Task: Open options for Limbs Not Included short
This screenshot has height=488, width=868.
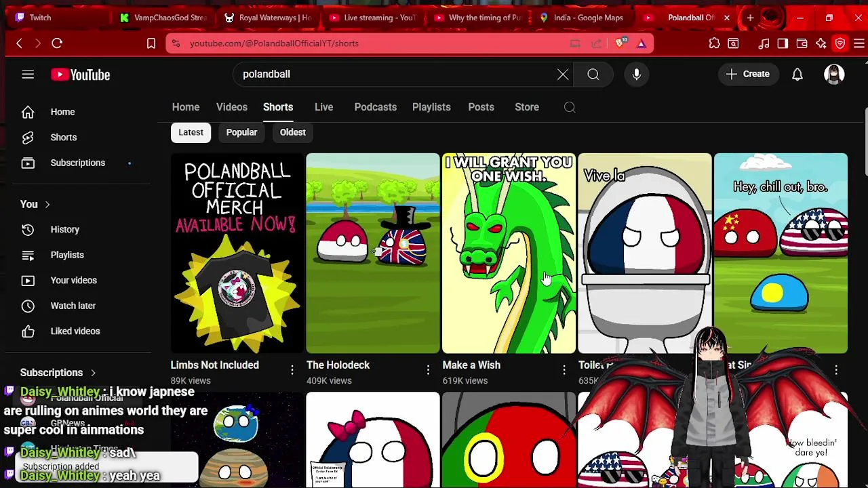Action: click(292, 369)
